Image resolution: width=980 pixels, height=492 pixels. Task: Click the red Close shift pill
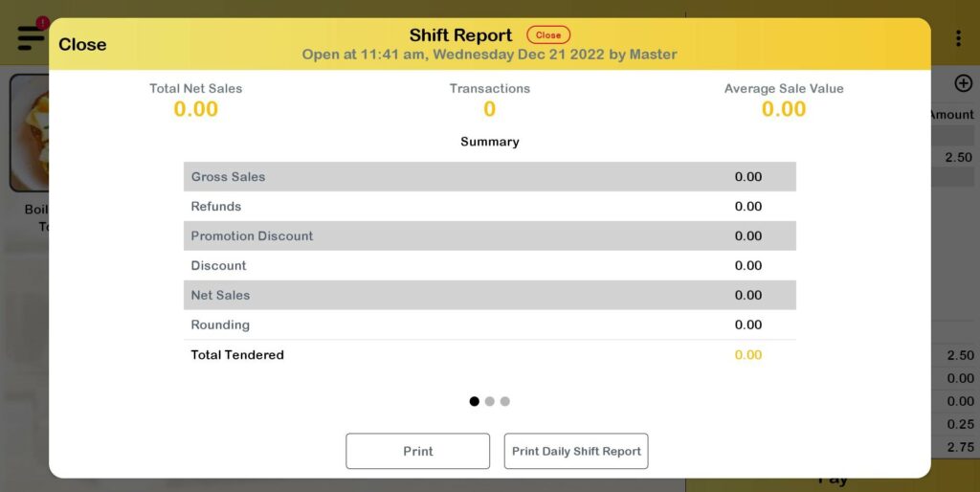click(548, 35)
